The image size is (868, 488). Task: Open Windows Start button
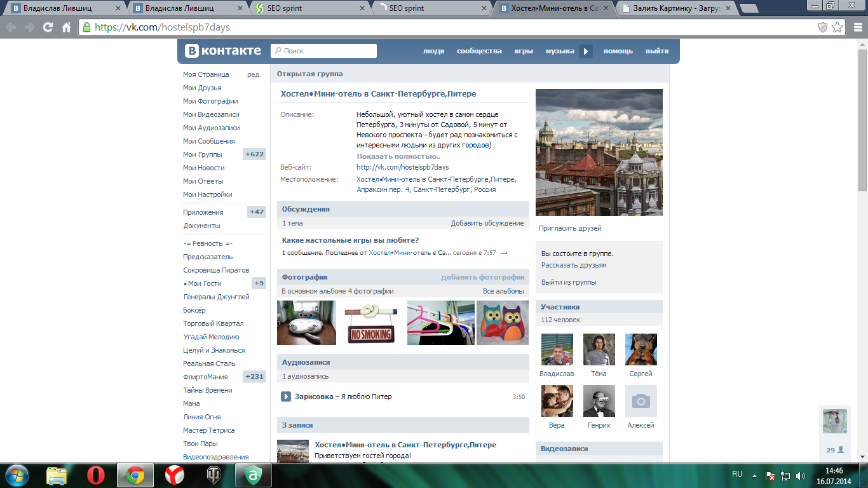[x=17, y=475]
